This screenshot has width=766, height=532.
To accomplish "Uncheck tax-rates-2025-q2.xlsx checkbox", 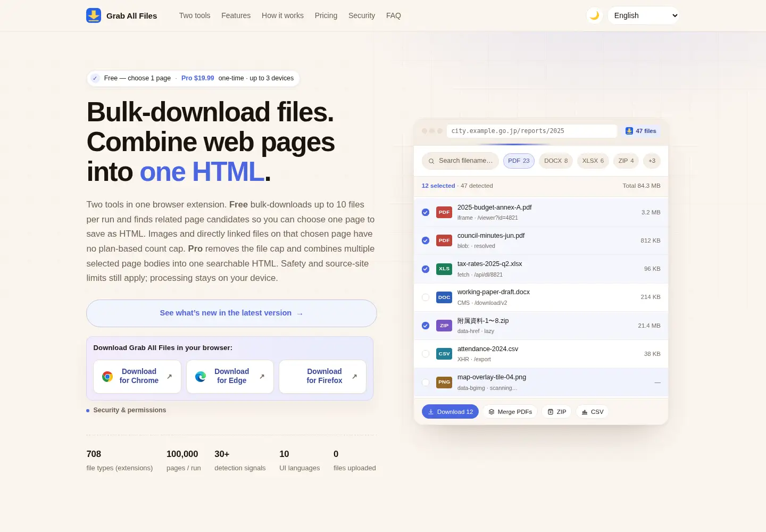I will pos(426,269).
